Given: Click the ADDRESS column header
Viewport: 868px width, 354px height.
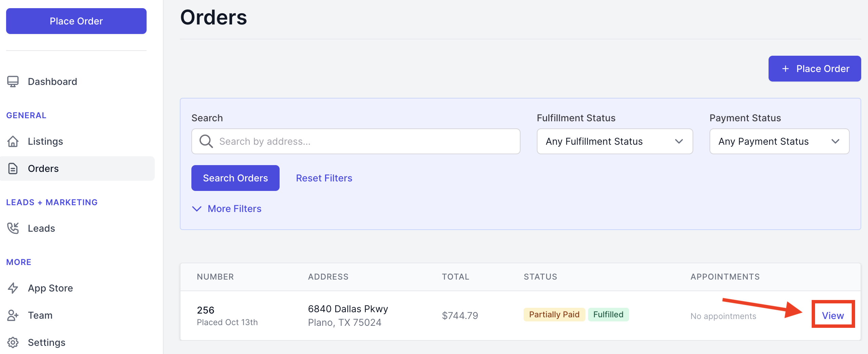Looking at the screenshot, I should 328,277.
